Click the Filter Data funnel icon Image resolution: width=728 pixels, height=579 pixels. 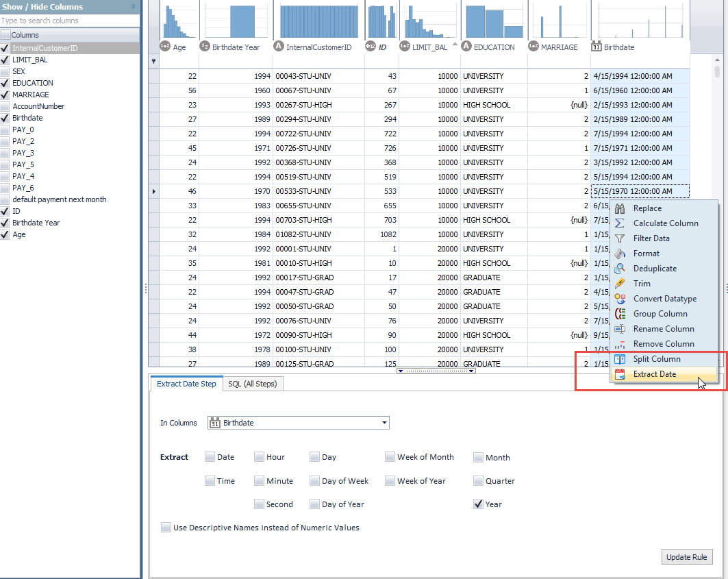[x=620, y=238]
